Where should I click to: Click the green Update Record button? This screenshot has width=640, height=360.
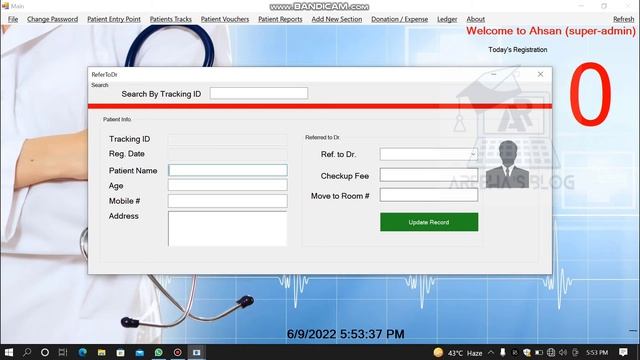coord(429,222)
